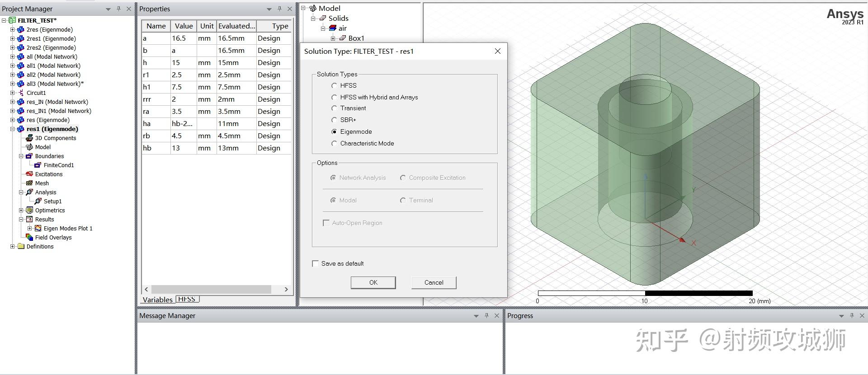Click the Definitions folder icon
Image resolution: width=868 pixels, height=375 pixels.
point(20,246)
